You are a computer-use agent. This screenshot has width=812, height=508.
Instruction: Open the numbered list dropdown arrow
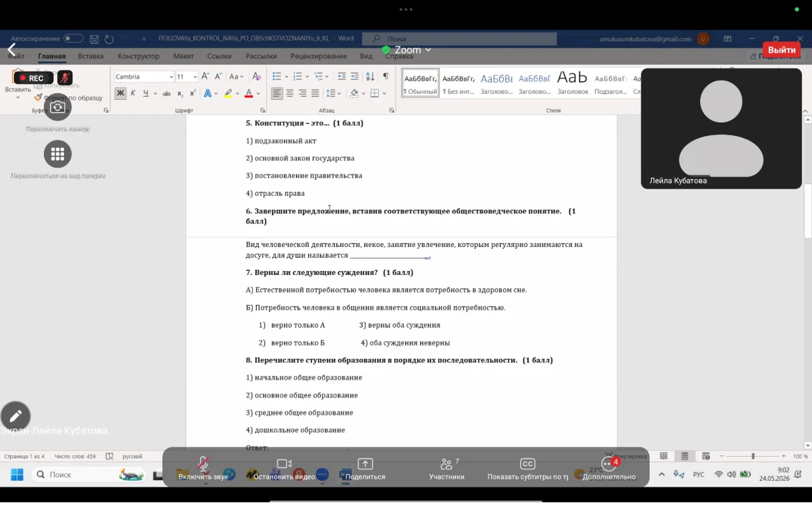(x=307, y=77)
